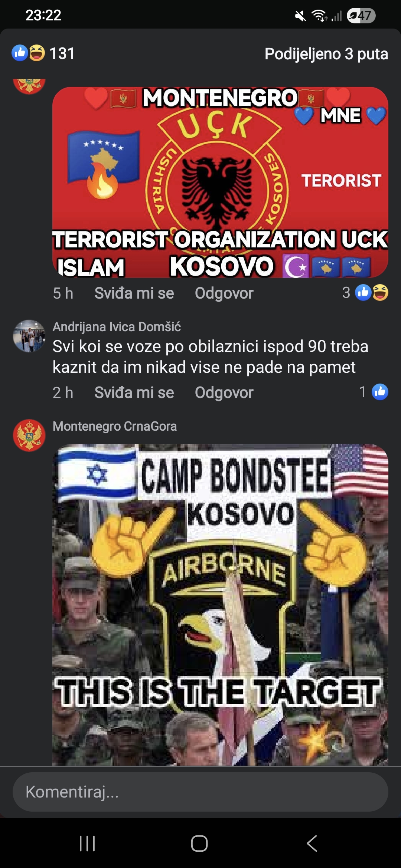Screen dimensions: 401x868
Task: Like the comment posted 5 h ago
Action: point(134,293)
